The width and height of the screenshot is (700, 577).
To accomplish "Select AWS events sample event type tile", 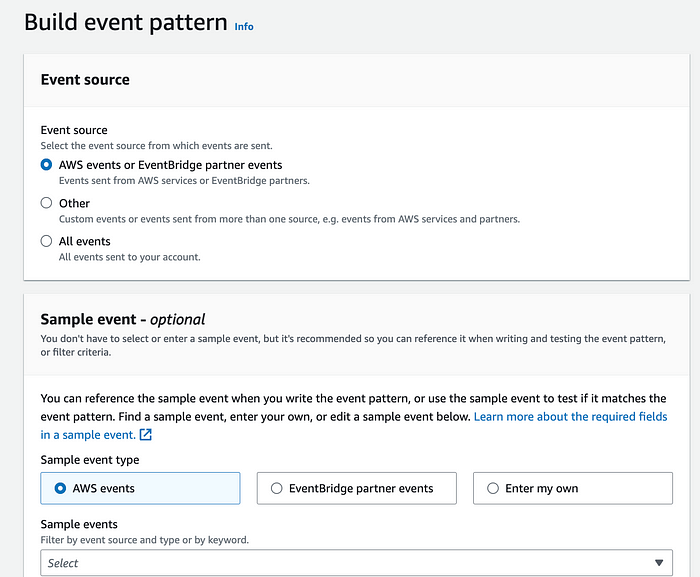I will 140,488.
